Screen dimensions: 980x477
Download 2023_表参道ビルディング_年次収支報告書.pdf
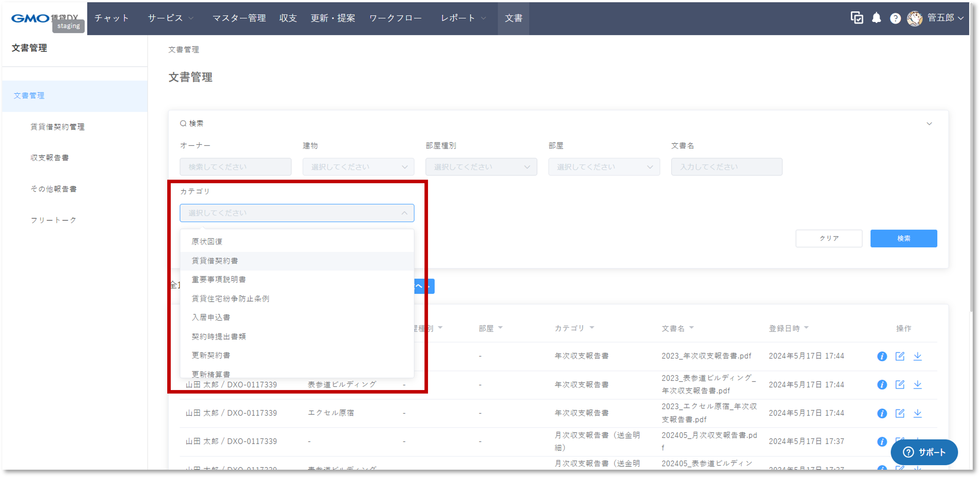pos(918,385)
